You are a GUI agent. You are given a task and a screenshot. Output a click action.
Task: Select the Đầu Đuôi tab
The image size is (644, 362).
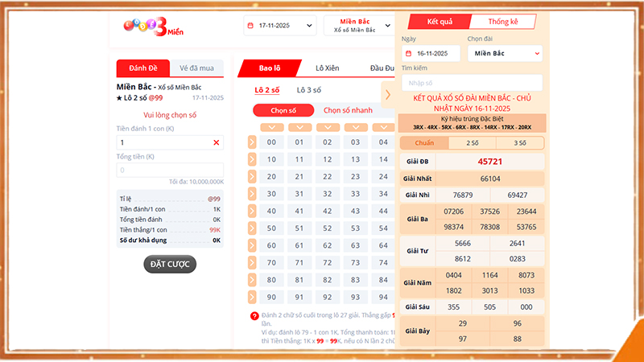tap(382, 68)
